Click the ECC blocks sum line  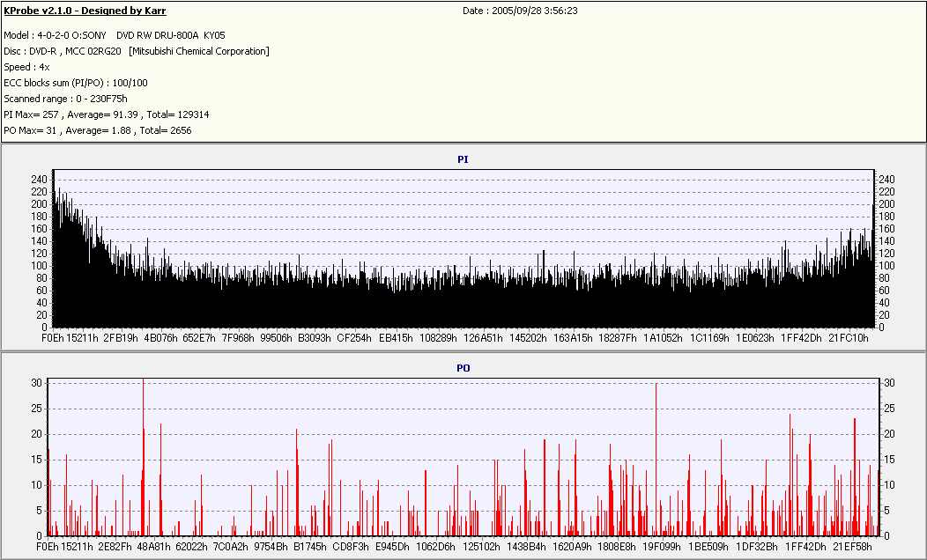coord(76,83)
